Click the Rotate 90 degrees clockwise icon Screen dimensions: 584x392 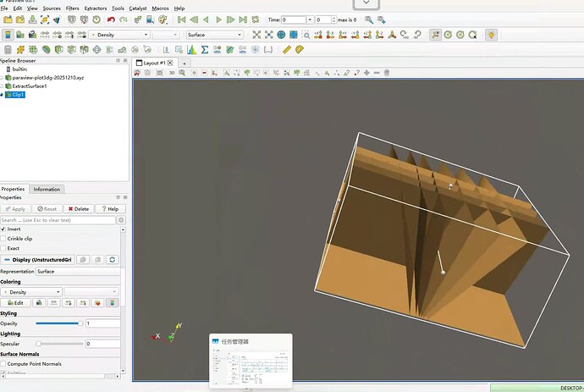pyautogui.click(x=403, y=35)
